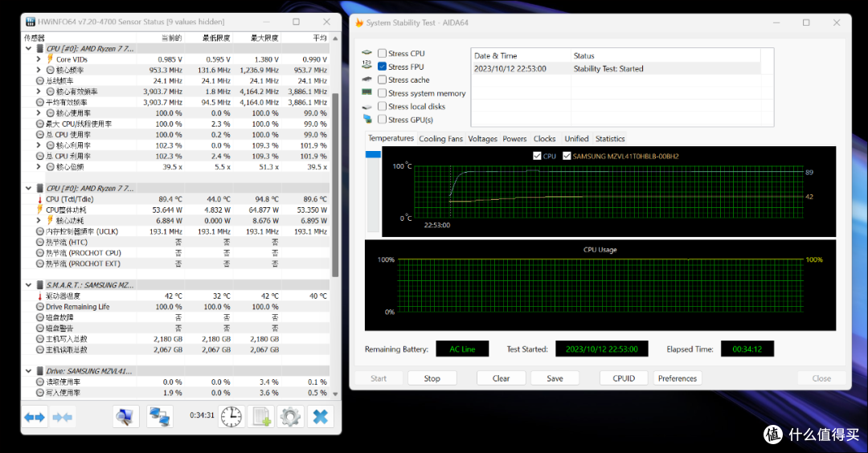Click Stress GPU(s) monitor icon

click(x=367, y=119)
